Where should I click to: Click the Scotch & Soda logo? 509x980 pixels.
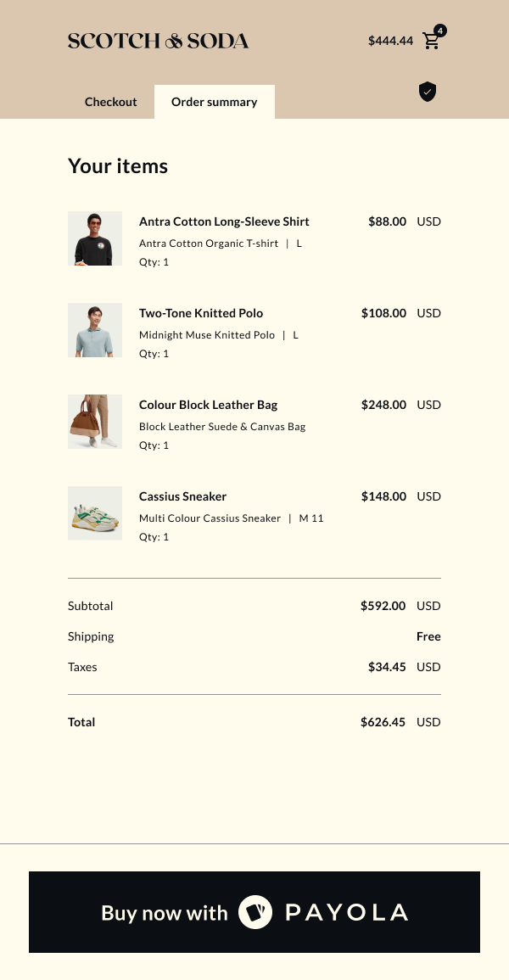158,41
